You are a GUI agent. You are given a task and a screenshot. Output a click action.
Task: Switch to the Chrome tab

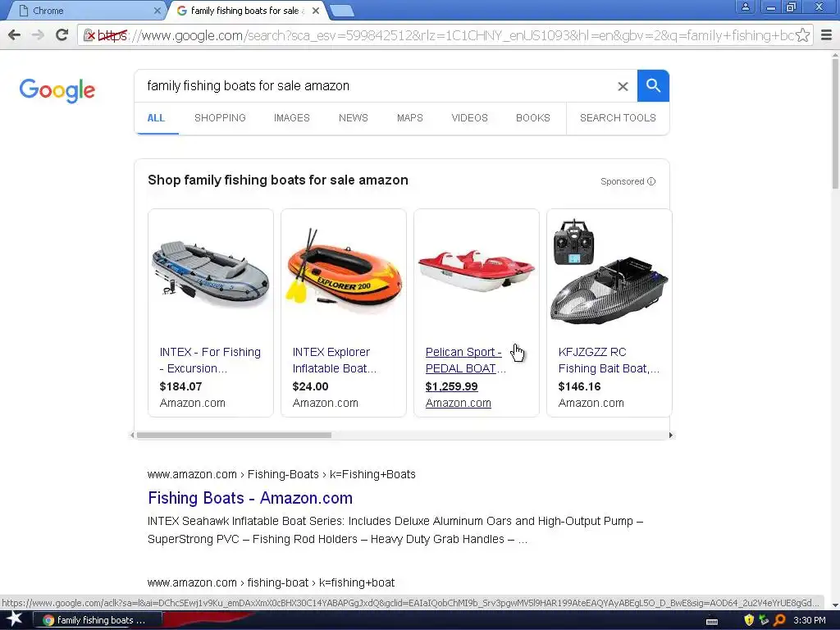[x=85, y=11]
